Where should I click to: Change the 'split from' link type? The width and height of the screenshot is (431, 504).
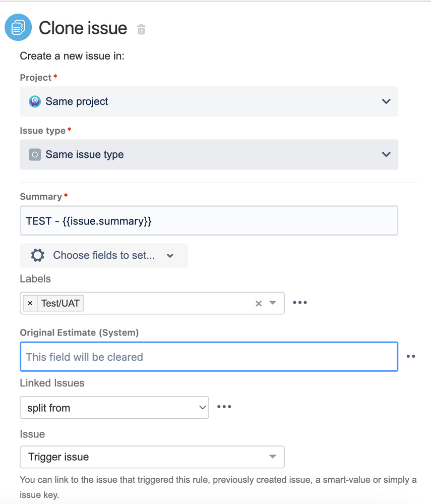(x=114, y=408)
